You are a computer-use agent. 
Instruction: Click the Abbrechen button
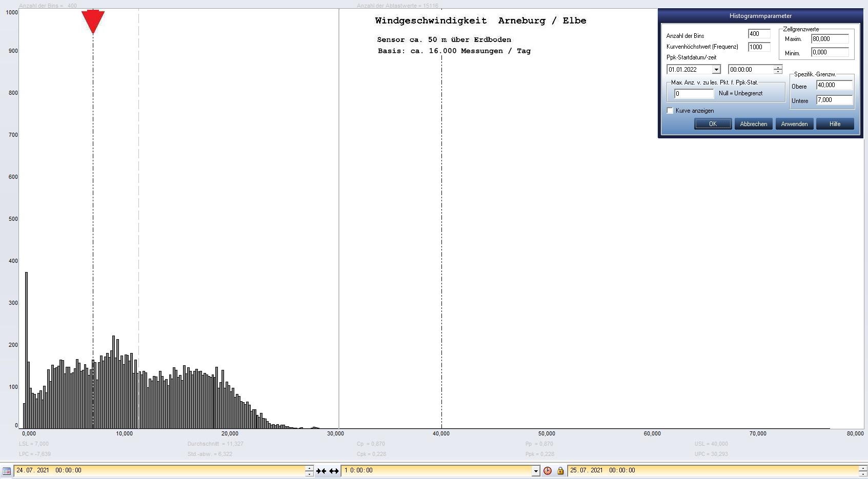[753, 124]
